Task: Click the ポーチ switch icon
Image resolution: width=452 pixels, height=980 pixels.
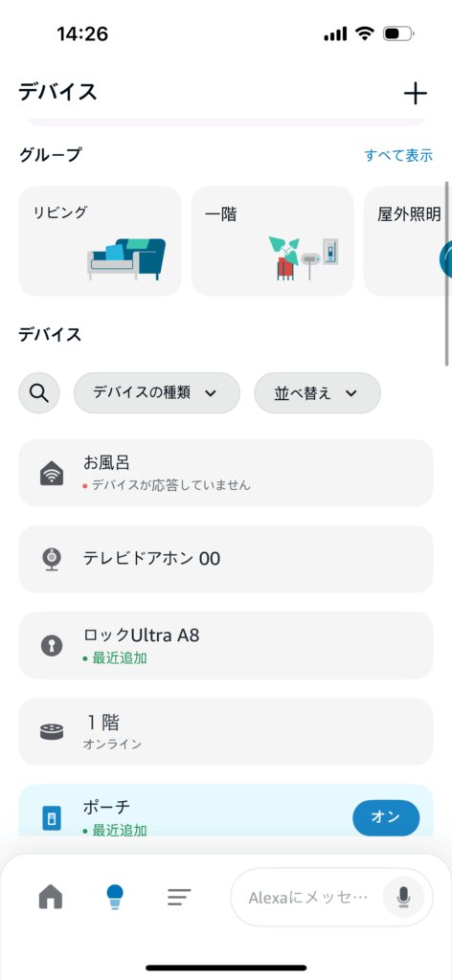Action: [52, 817]
